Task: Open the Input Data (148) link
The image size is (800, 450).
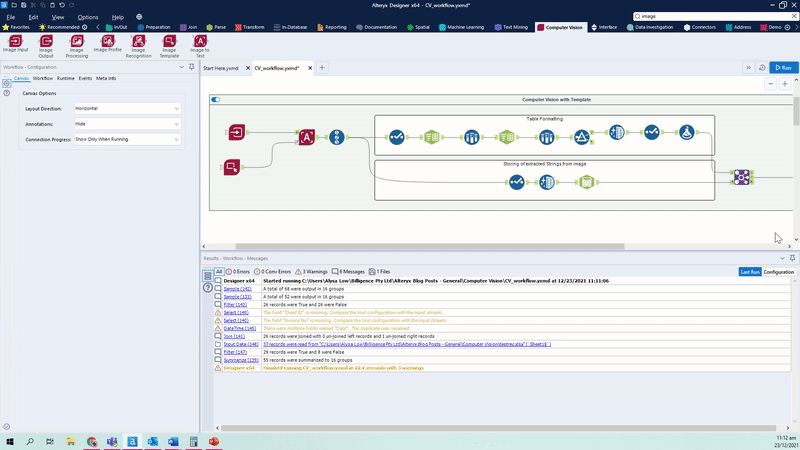Action: tap(241, 344)
